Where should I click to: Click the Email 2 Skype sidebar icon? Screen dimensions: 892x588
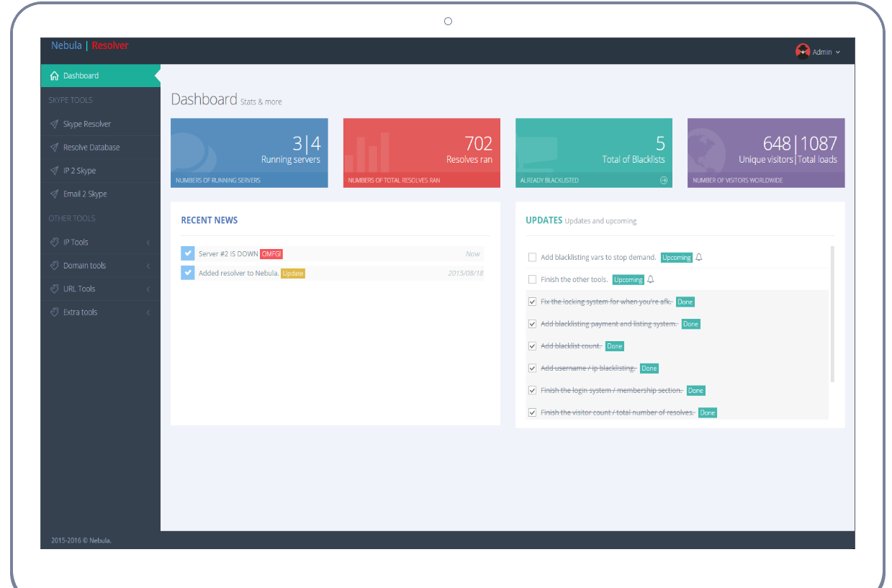point(54,194)
